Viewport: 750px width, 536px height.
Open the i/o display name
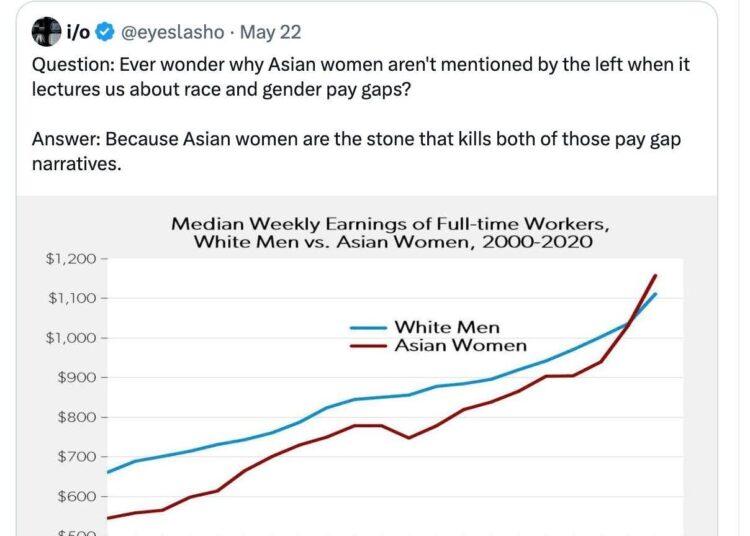(x=78, y=32)
